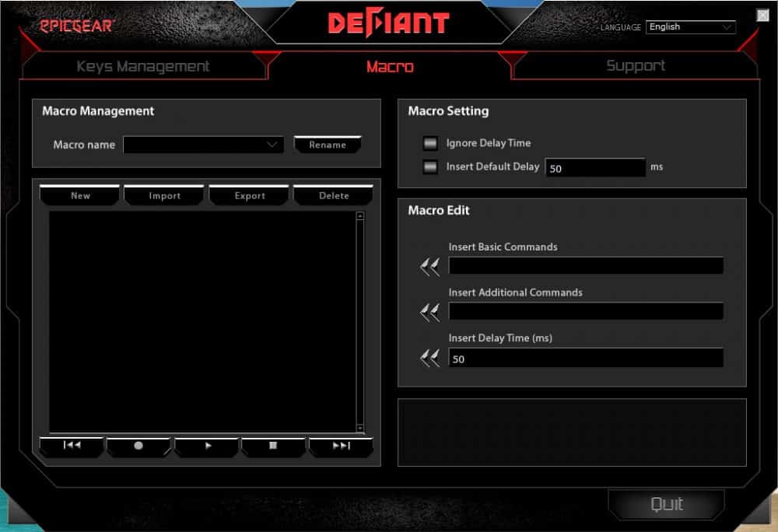The height and width of the screenshot is (532, 778).
Task: Start macro recording with the record button
Action: pyautogui.click(x=138, y=446)
